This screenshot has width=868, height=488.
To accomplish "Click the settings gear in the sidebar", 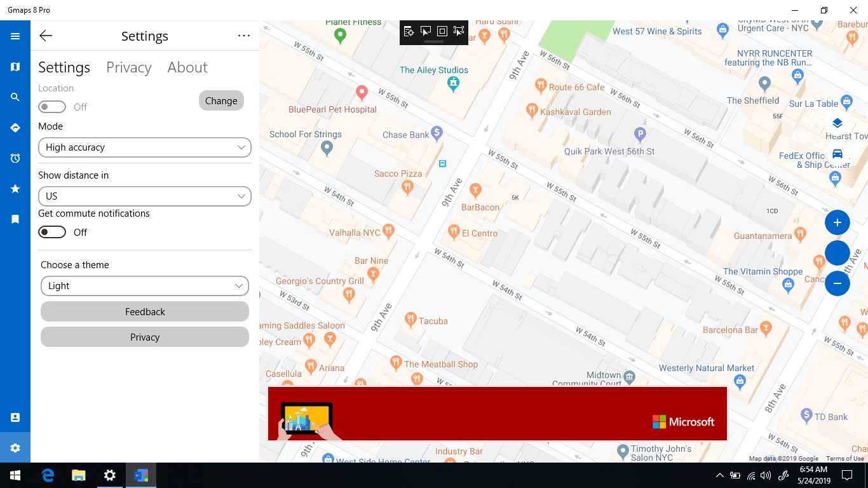I will coord(15,448).
